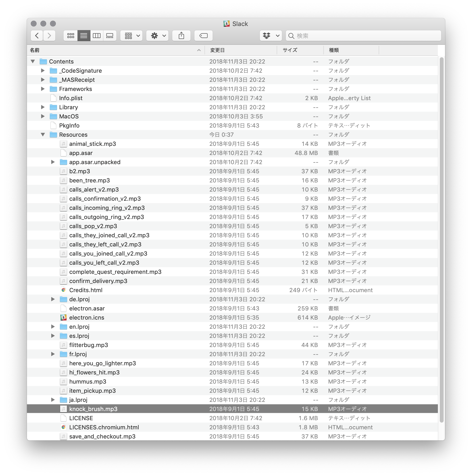
Task: Switch to column view
Action: [x=97, y=36]
